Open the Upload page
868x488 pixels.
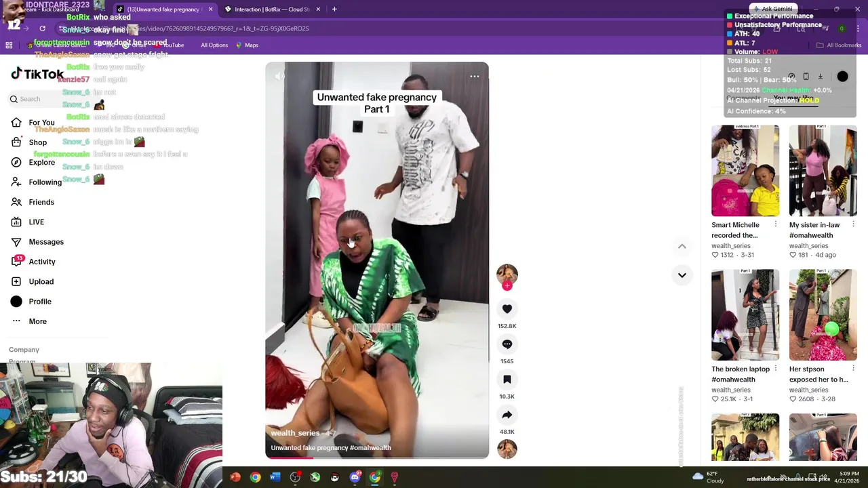click(x=32, y=281)
